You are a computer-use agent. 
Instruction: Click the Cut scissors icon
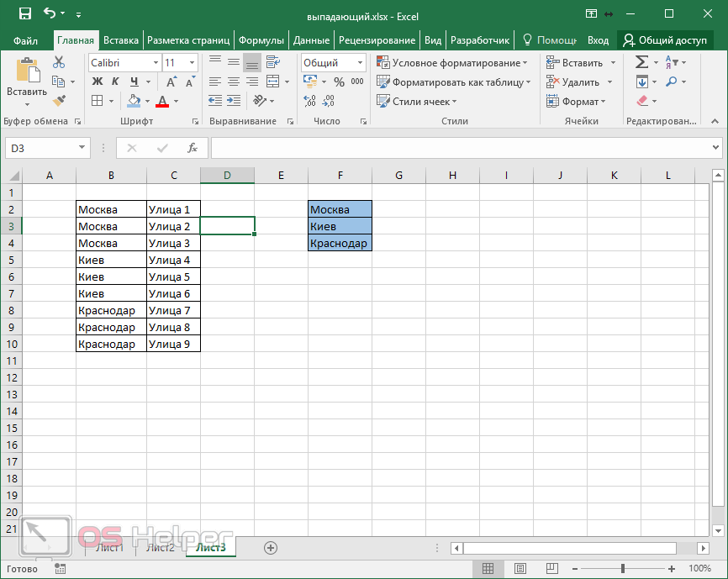pos(59,62)
